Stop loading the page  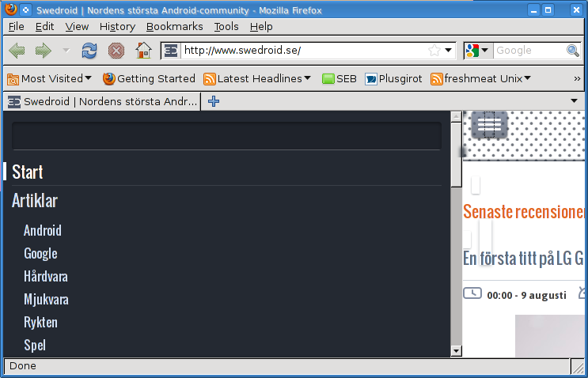[x=116, y=51]
